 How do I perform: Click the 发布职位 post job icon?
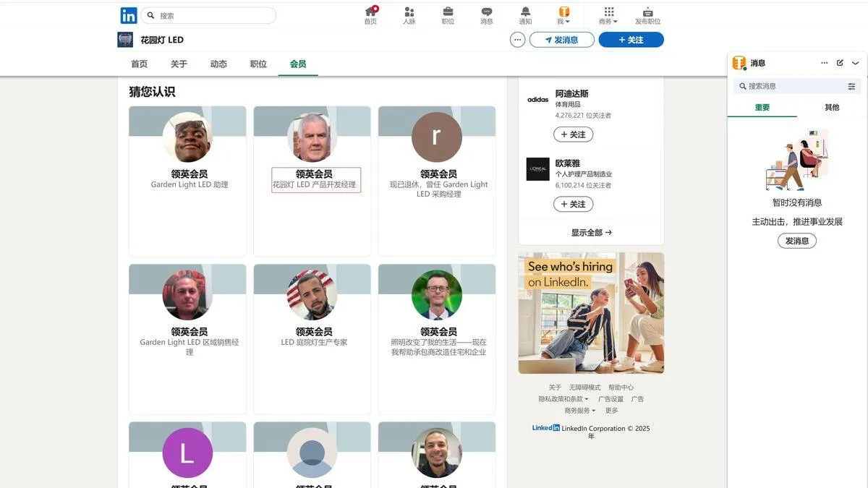[647, 15]
